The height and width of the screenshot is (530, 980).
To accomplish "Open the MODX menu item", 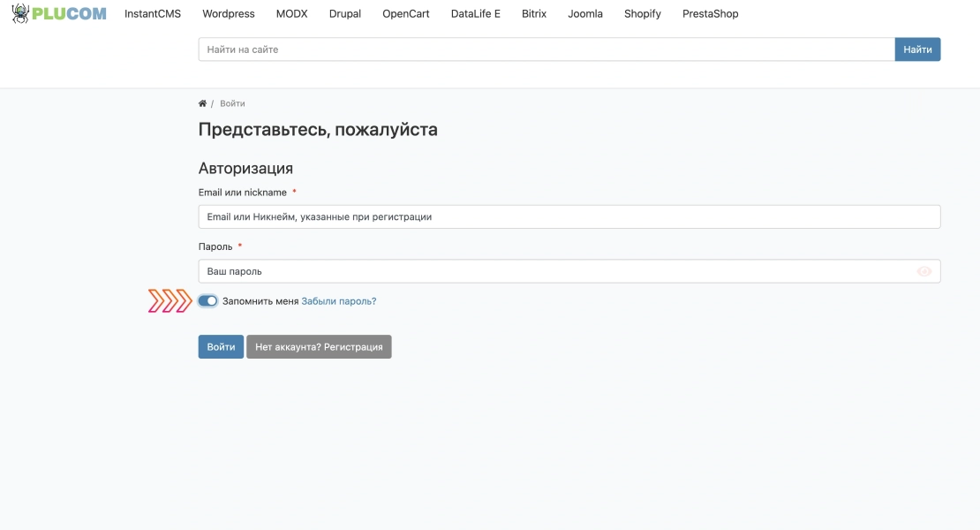I will (292, 14).
